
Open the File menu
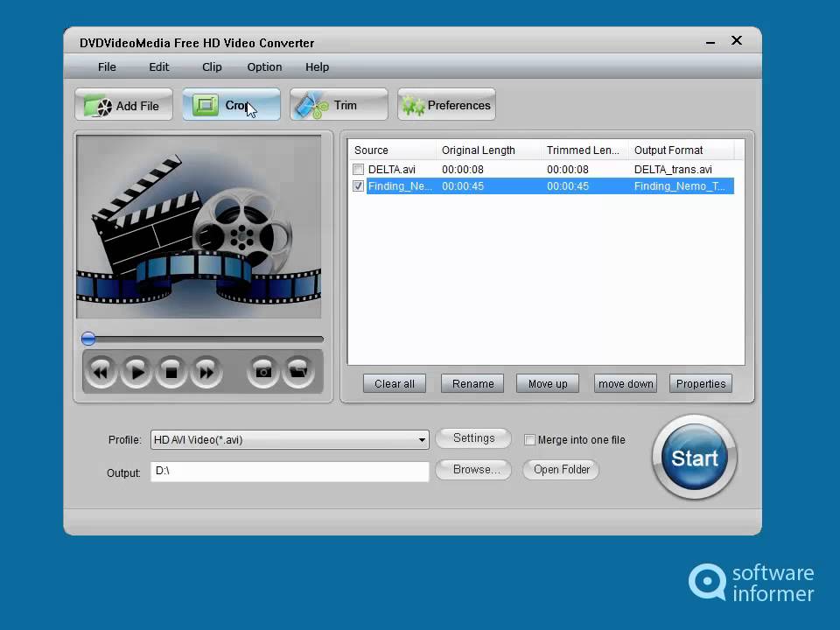point(107,67)
